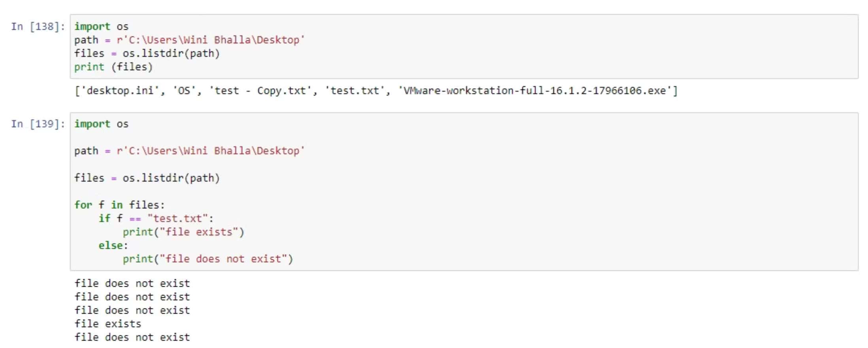Click the print("file does not exist") statement
Viewport: 868px width, 348px height.
[208, 259]
